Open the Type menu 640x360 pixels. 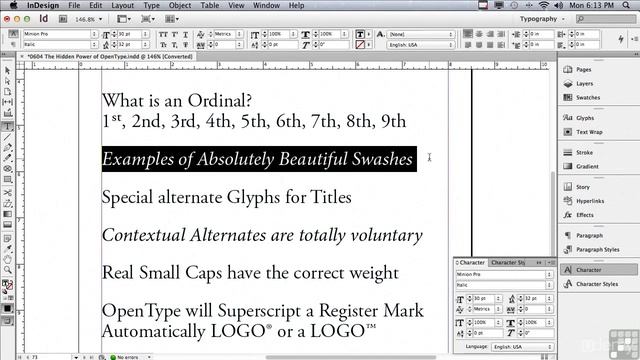[x=151, y=5]
